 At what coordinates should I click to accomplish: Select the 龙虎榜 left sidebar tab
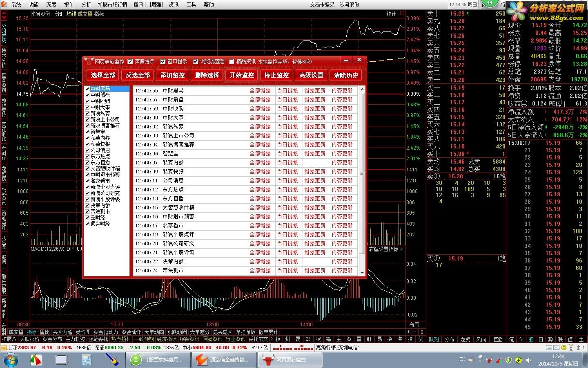click(x=4, y=173)
